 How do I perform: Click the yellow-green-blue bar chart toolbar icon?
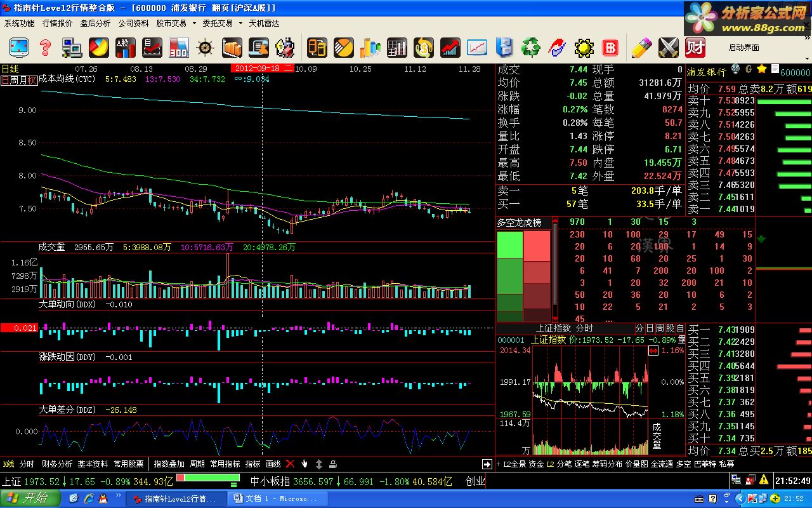[370, 47]
